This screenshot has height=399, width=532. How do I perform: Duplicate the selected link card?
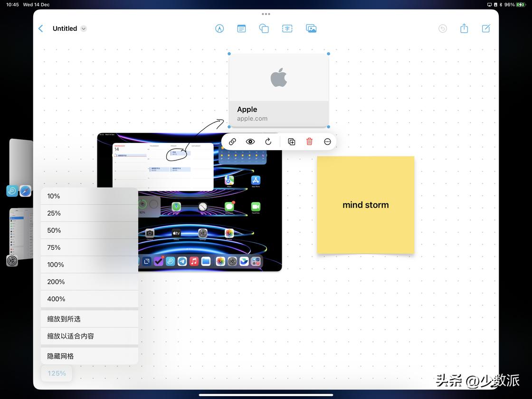click(x=292, y=142)
